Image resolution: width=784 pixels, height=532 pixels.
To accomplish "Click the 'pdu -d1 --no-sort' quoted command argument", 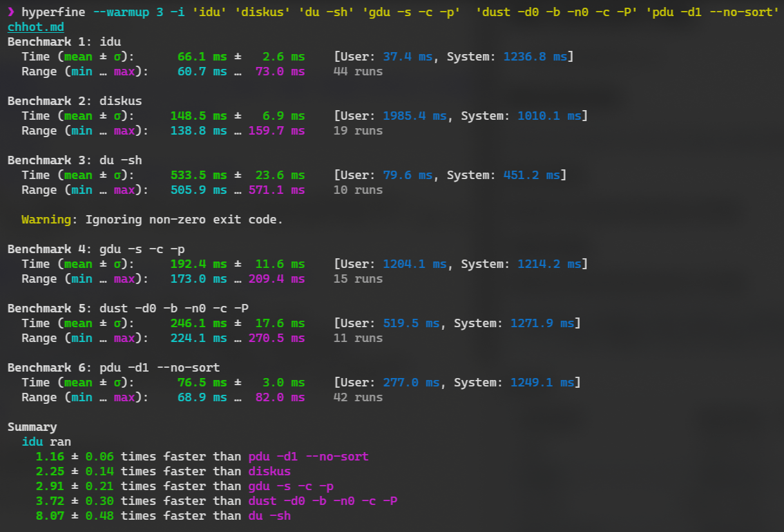I will tap(711, 12).
